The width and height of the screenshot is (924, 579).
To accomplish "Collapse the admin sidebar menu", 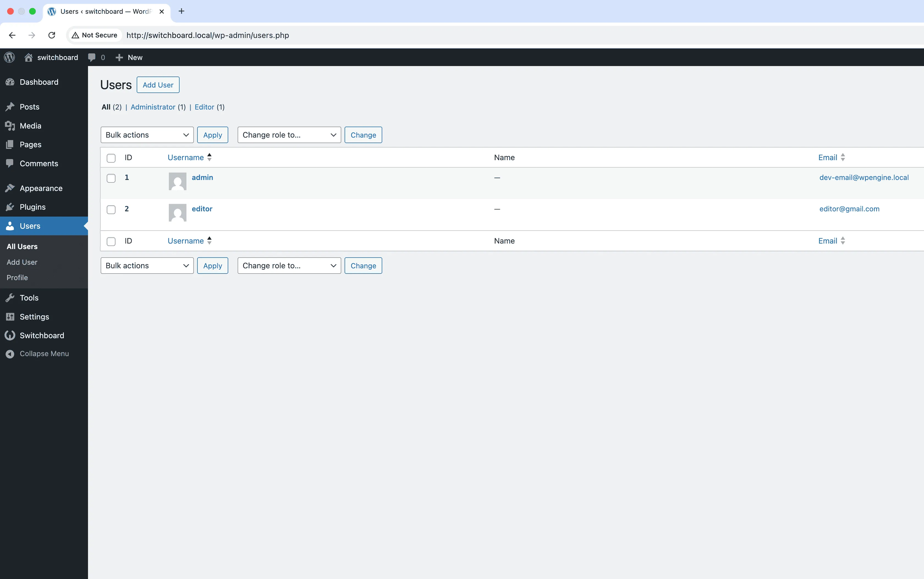I will tap(44, 353).
